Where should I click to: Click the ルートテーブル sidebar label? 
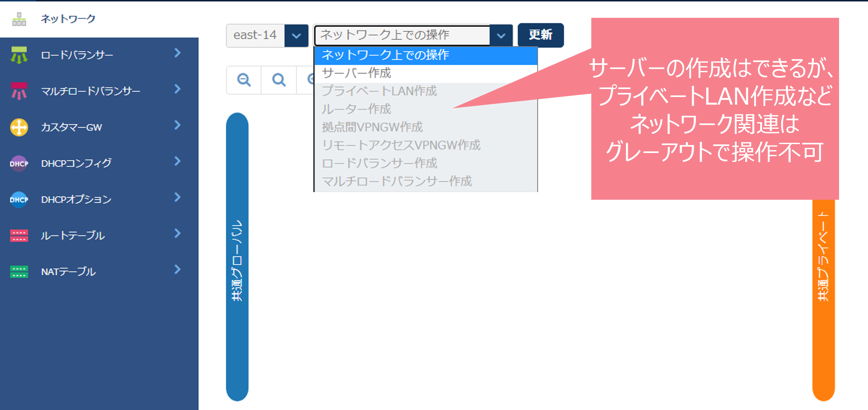click(73, 235)
